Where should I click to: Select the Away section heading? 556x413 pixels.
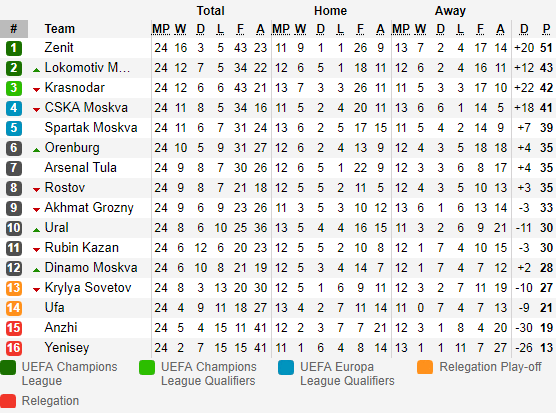(450, 11)
